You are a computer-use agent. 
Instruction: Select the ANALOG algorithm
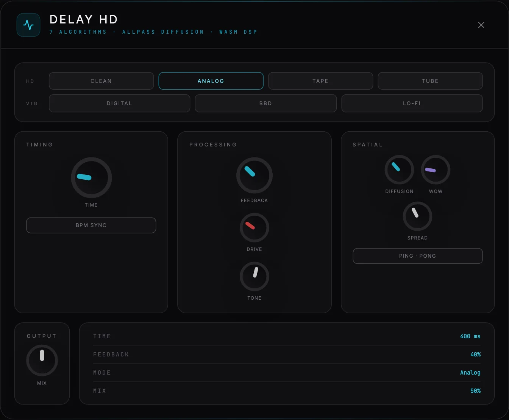pos(211,81)
